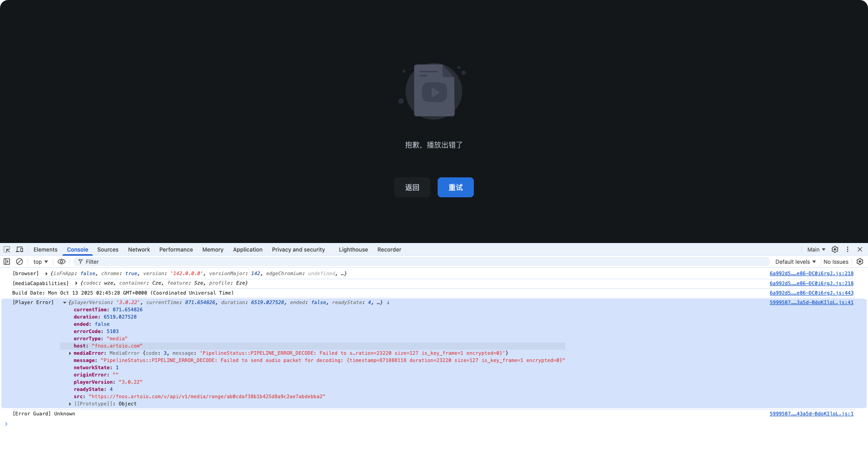The height and width of the screenshot is (476, 868).
Task: Click the console prompt input line
Action: click(434, 424)
